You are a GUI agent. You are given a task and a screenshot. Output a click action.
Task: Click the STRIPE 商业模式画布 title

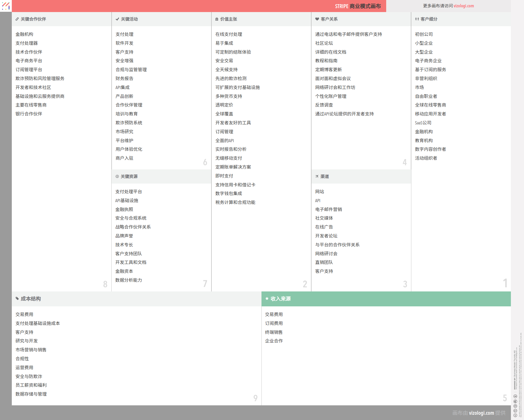click(358, 6)
